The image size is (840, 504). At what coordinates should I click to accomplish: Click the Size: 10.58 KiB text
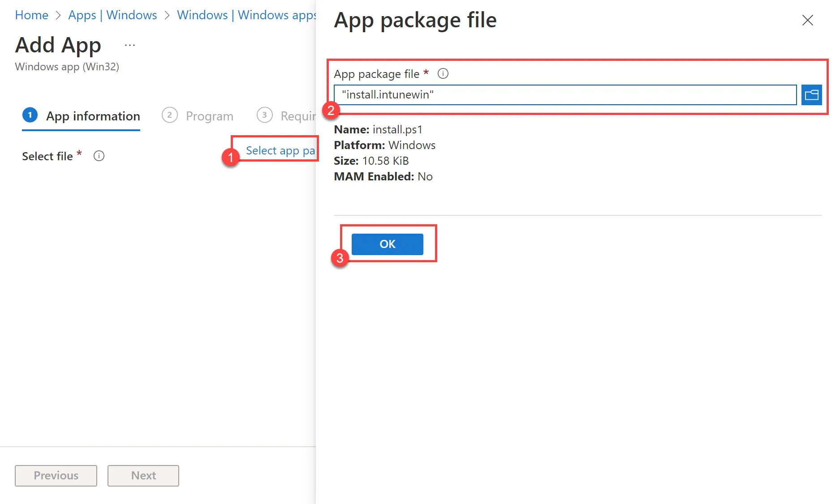pos(371,161)
